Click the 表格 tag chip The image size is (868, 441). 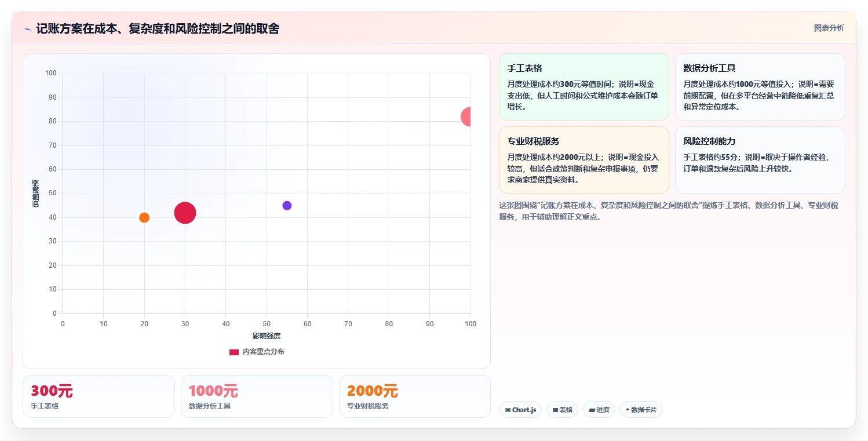[x=562, y=410]
